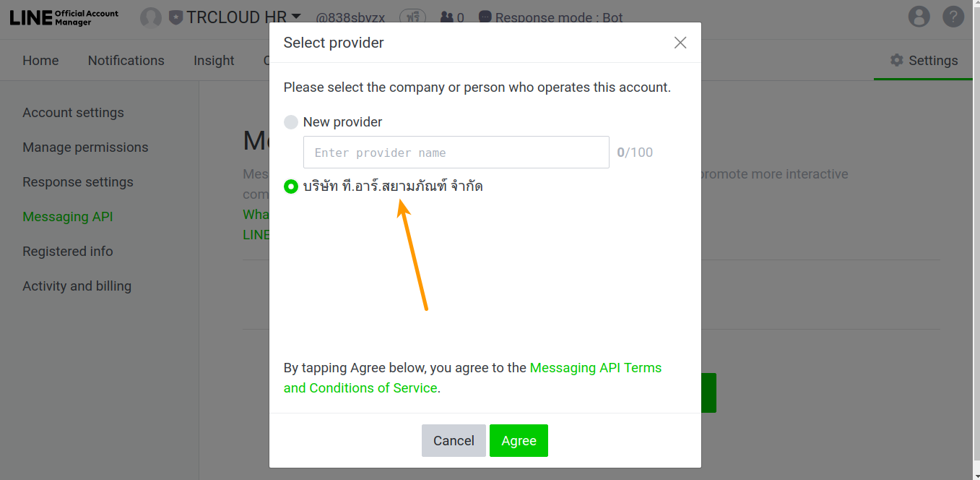Click the Cancel button
This screenshot has width=980, height=480.
454,440
